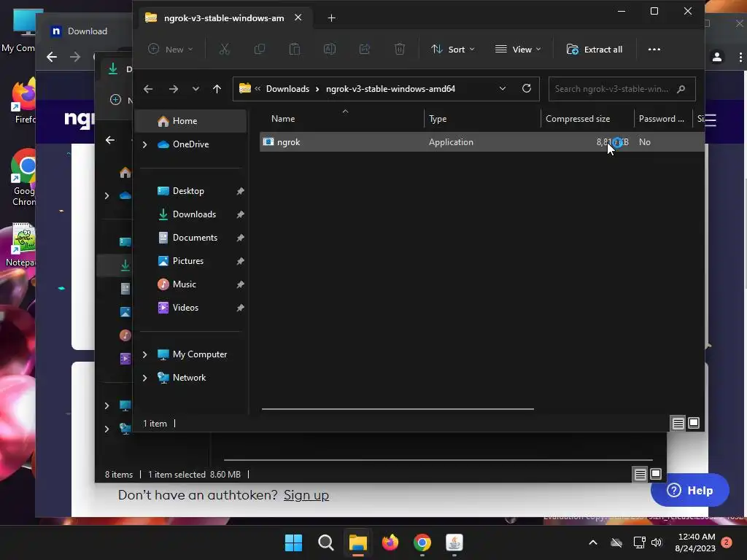This screenshot has width=747, height=560.
Task: Click Extract all button
Action: click(x=595, y=49)
